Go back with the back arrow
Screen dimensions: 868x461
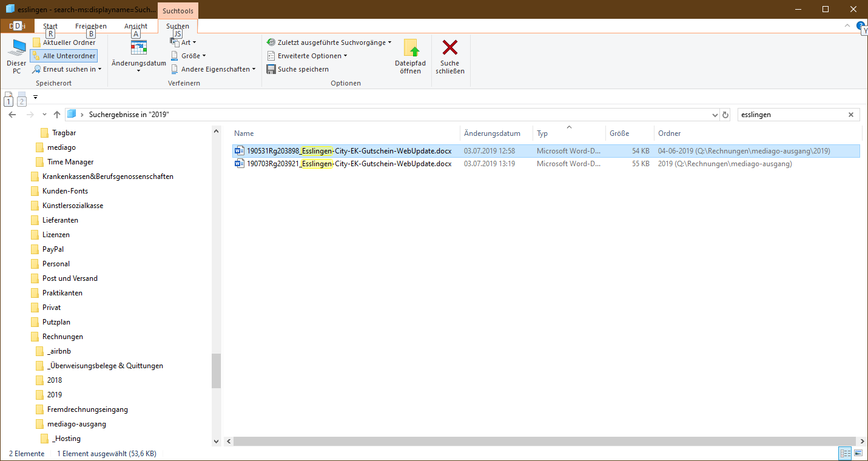pos(12,114)
